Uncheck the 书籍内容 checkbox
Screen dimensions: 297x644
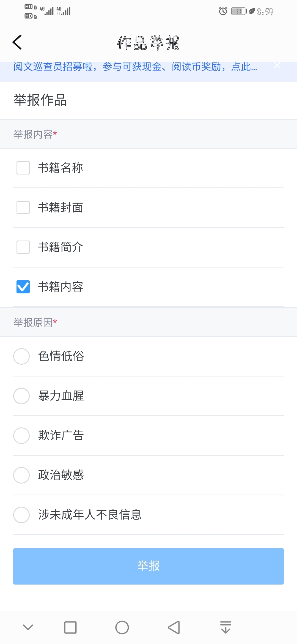23,287
